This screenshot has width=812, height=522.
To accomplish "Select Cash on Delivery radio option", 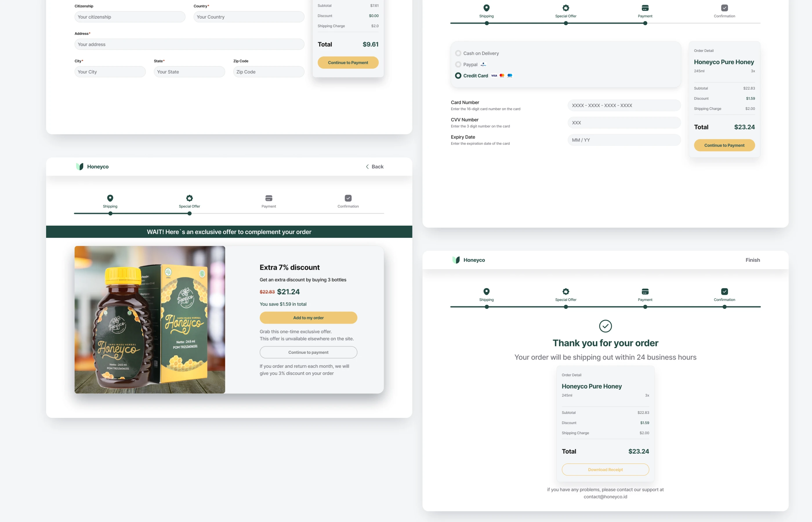I will click(458, 53).
